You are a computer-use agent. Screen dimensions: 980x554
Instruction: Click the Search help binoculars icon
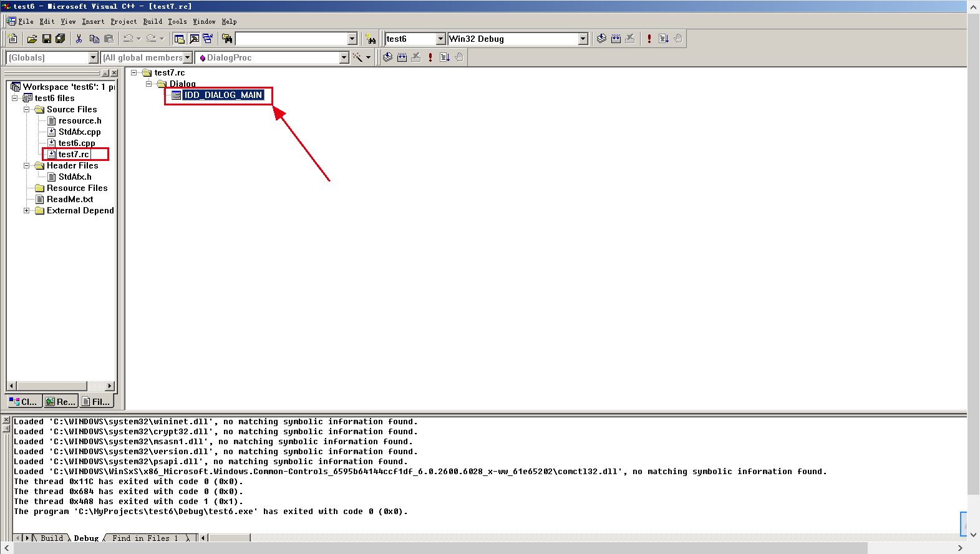pyautogui.click(x=371, y=39)
